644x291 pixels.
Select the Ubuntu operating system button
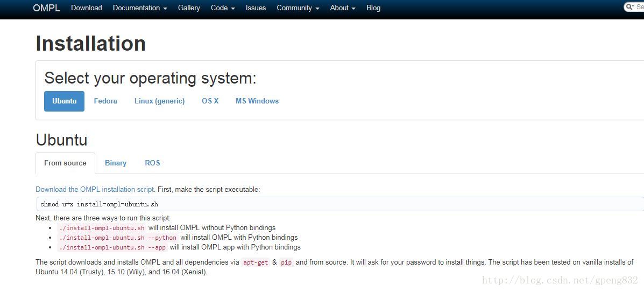click(64, 101)
